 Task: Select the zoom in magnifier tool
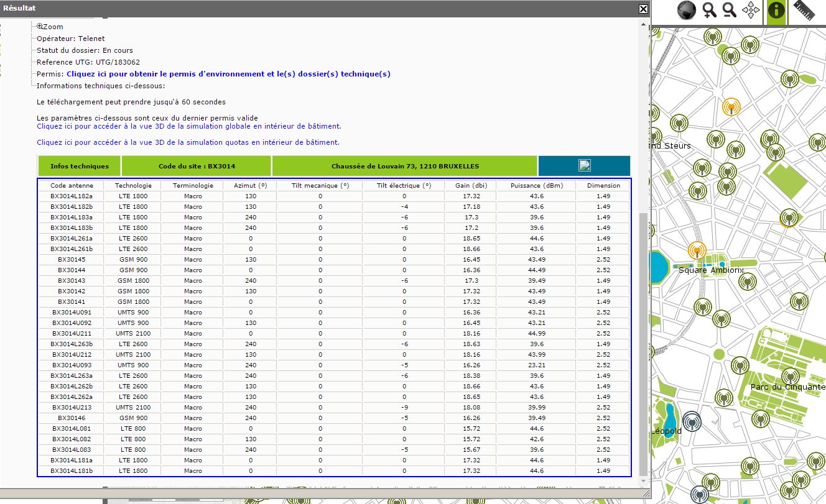pos(709,10)
